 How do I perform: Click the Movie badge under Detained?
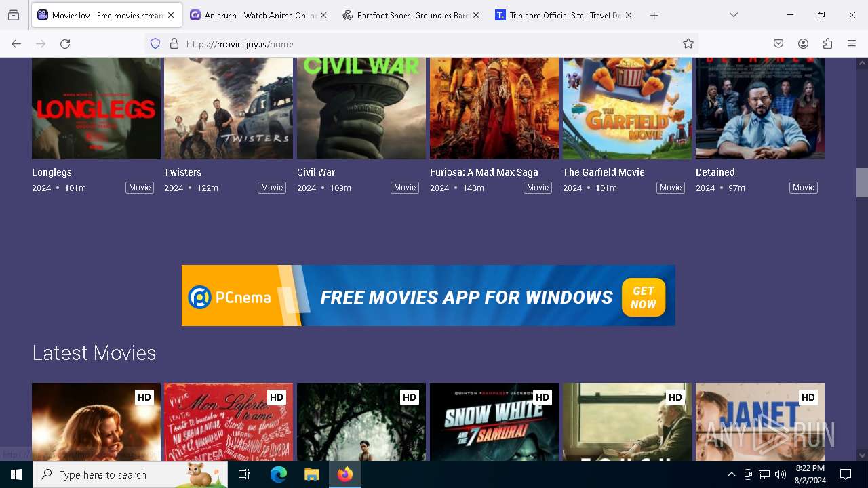[x=804, y=188]
